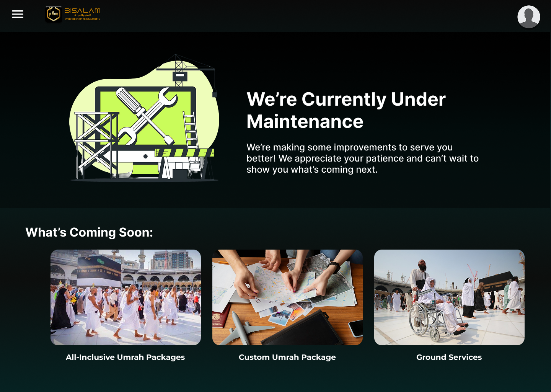Click the striped green caution barrier
Image resolution: width=551 pixels, height=392 pixels.
184,153
